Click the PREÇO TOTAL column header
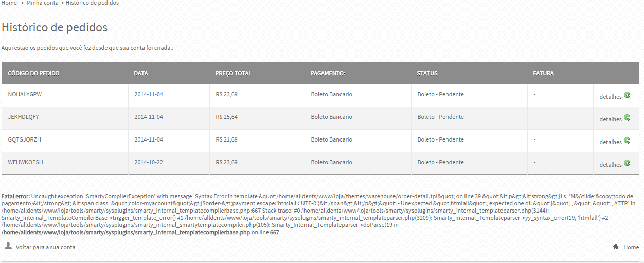Image resolution: width=644 pixels, height=263 pixels. click(234, 73)
